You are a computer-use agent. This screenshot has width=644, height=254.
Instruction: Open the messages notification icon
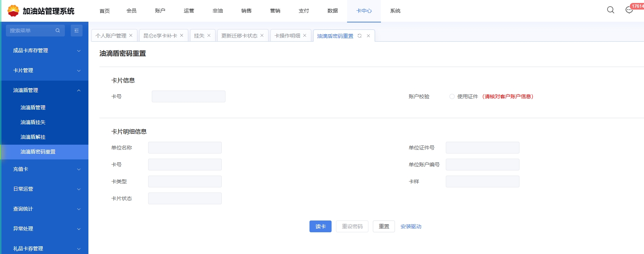pyautogui.click(x=629, y=10)
